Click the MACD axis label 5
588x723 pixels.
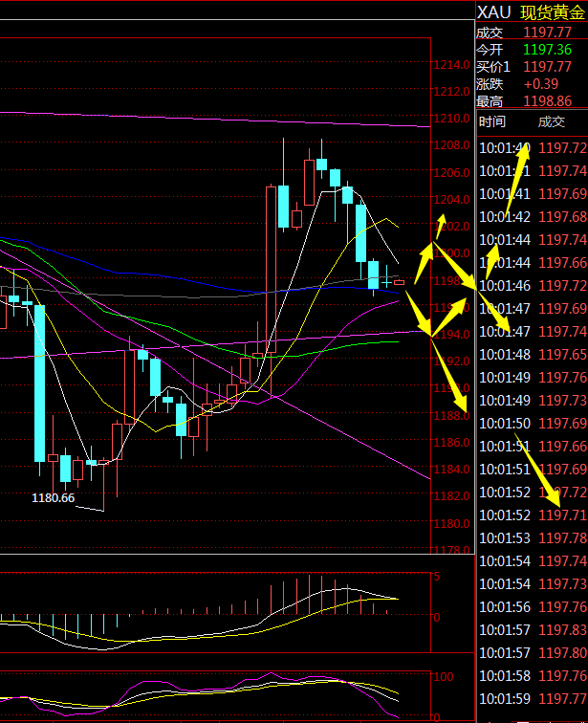pyautogui.click(x=436, y=577)
